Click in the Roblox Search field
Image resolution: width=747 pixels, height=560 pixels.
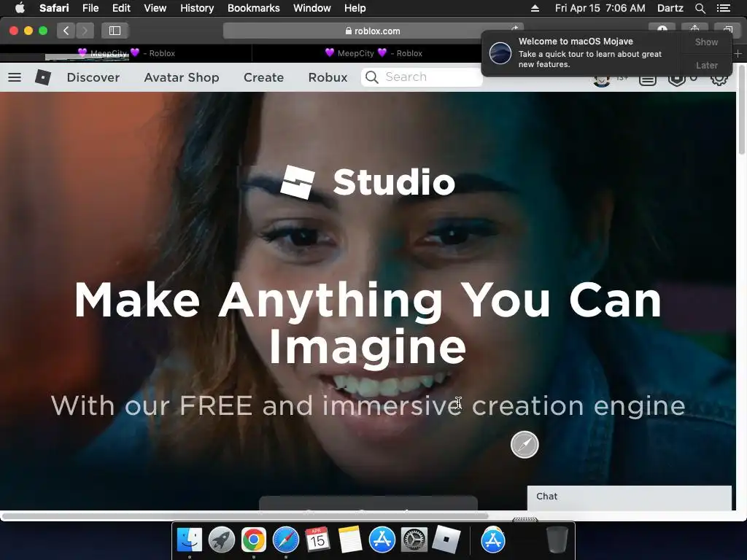[x=422, y=77]
